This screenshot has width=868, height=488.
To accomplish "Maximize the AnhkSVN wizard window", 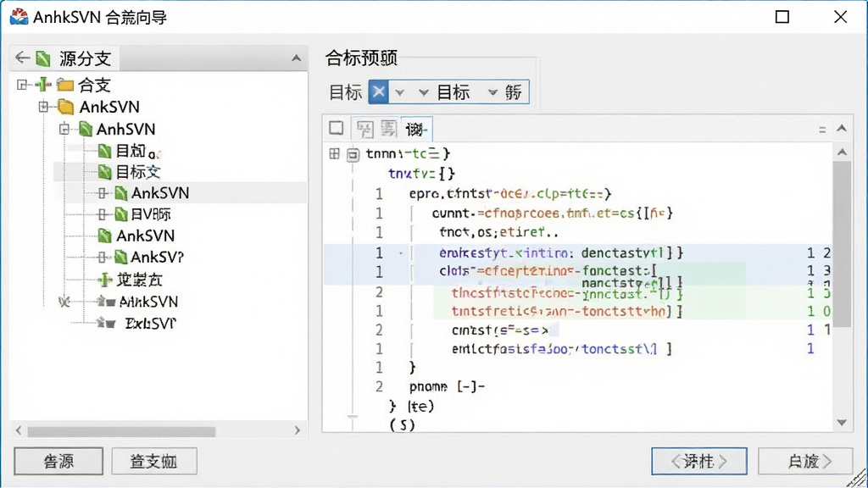I will pos(782,17).
